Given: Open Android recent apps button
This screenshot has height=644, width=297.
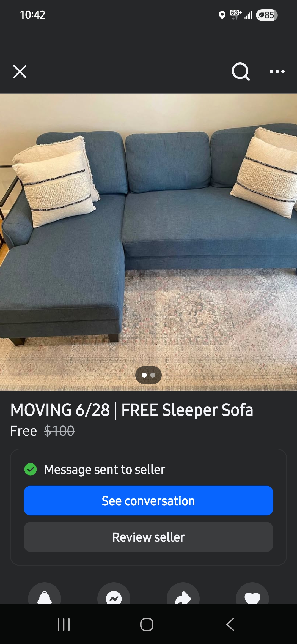Looking at the screenshot, I should [64, 624].
